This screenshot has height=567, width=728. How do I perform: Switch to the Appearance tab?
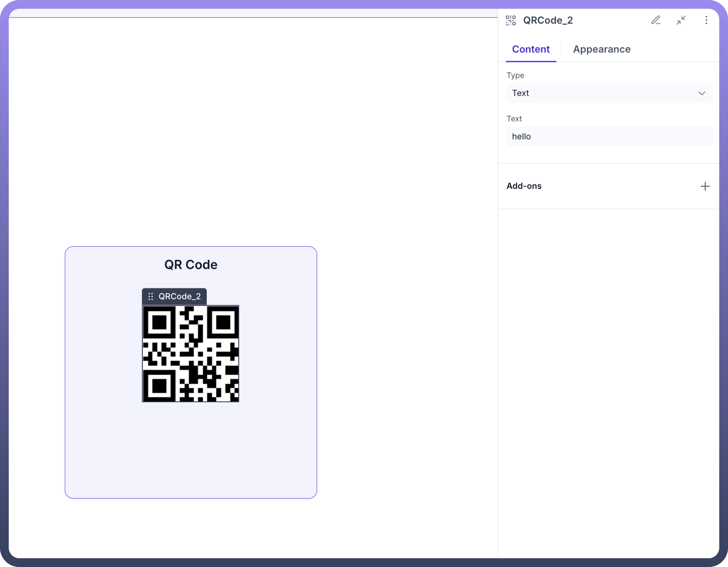602,49
